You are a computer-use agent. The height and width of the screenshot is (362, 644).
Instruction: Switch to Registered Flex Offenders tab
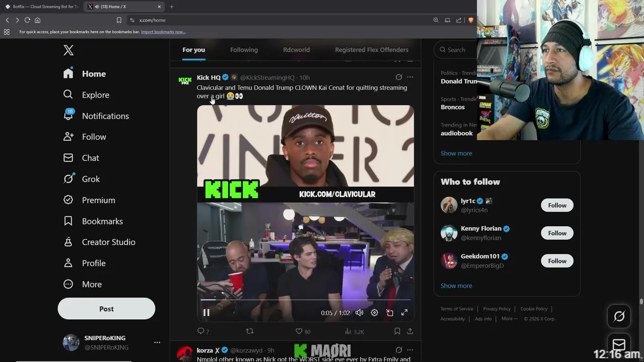[x=372, y=50]
